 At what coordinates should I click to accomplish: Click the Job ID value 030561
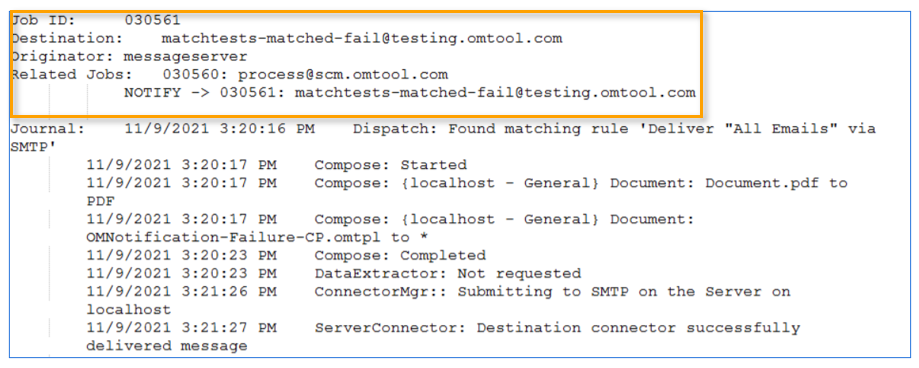152,21
